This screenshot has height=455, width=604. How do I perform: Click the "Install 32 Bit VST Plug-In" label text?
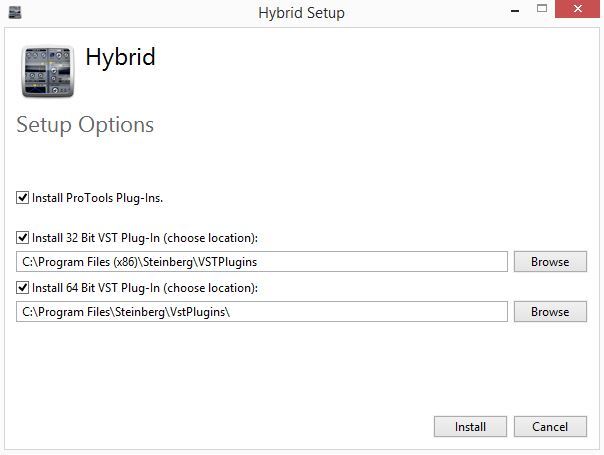145,238
